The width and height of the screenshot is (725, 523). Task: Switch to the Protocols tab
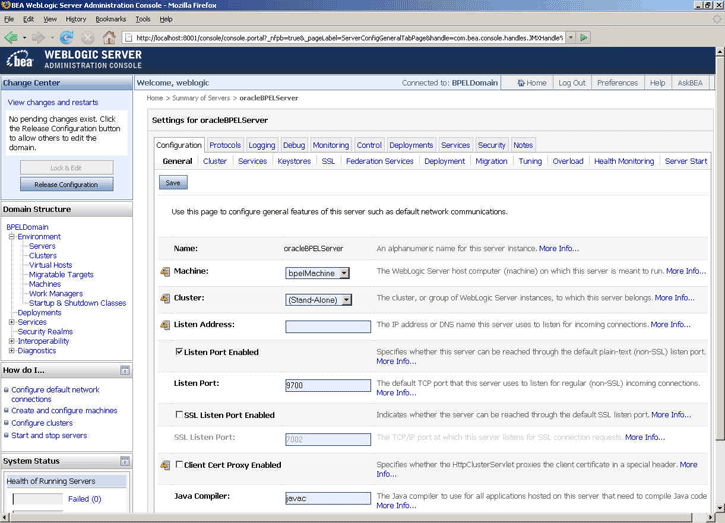point(225,145)
